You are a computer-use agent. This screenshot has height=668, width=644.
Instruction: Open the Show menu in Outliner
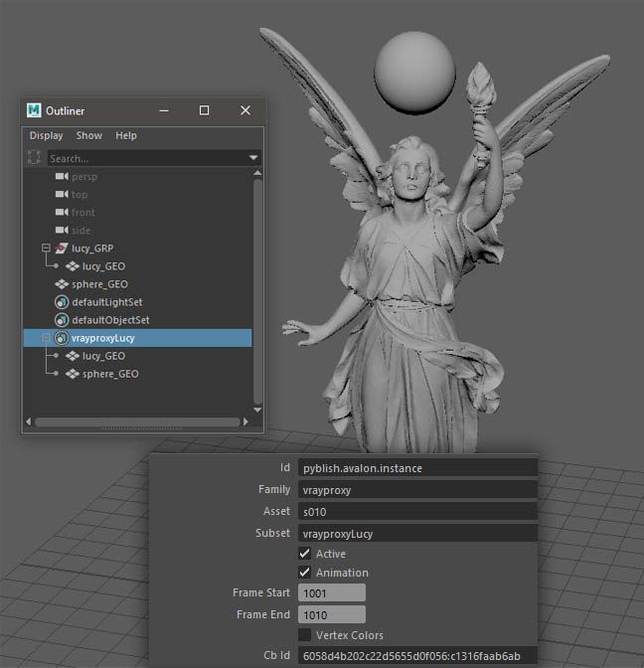coord(89,135)
